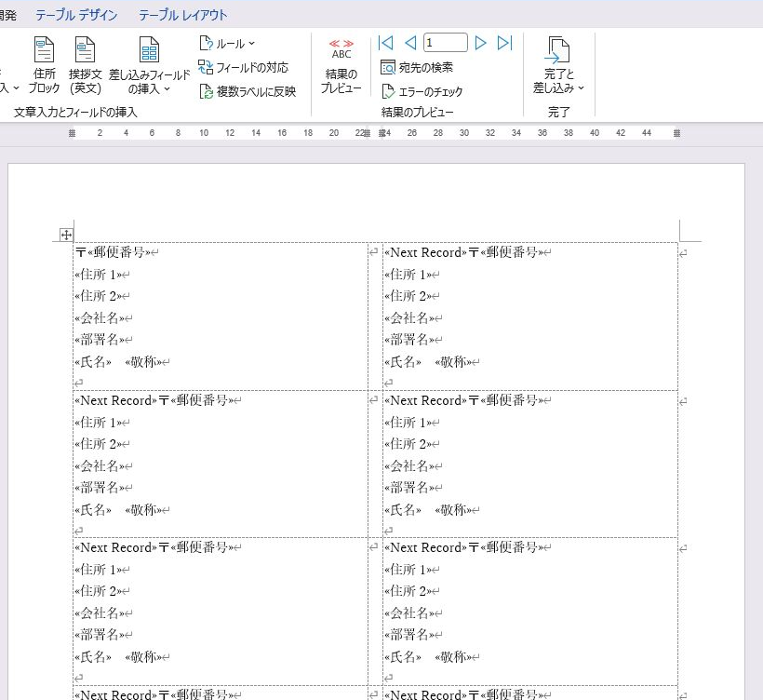Open 差し込みフィールドの挿入 field list

(x=149, y=65)
